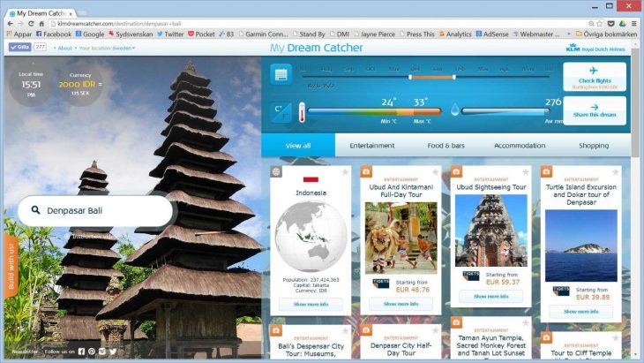The width and height of the screenshot is (644, 363).
Task: Open the Twitter bookmark
Action: tap(170, 34)
